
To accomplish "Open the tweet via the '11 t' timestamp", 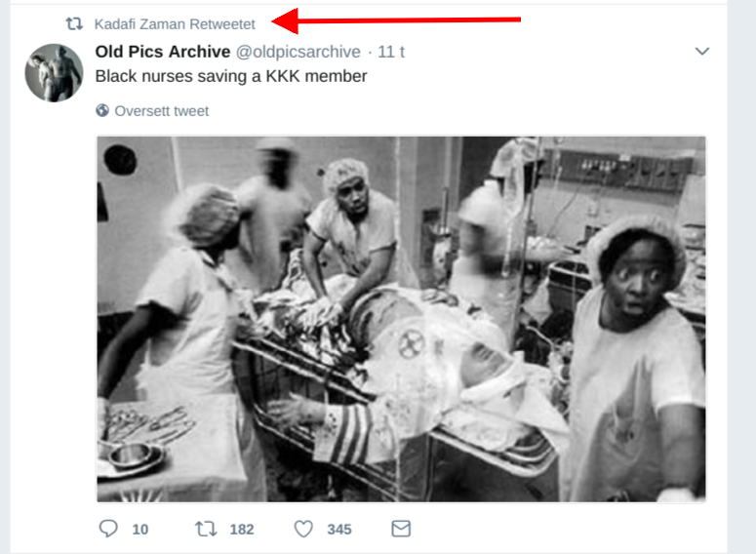I will 391,52.
